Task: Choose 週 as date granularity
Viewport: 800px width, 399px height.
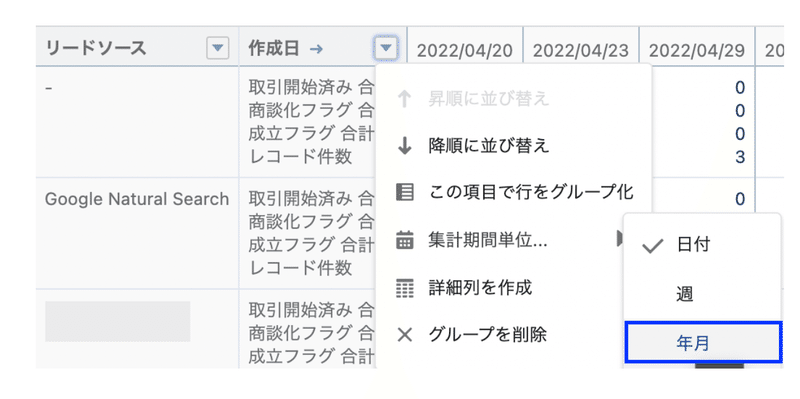Action: pos(702,294)
